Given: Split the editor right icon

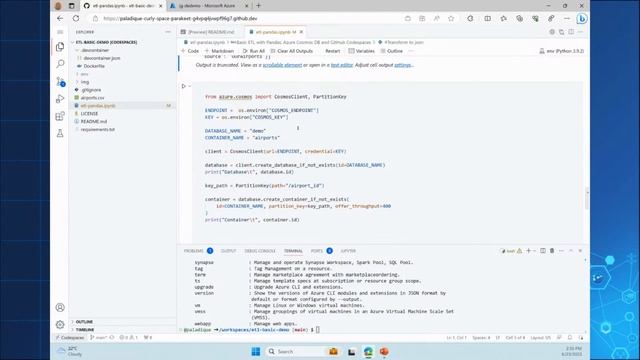Looking at the screenshot, I should [x=571, y=32].
